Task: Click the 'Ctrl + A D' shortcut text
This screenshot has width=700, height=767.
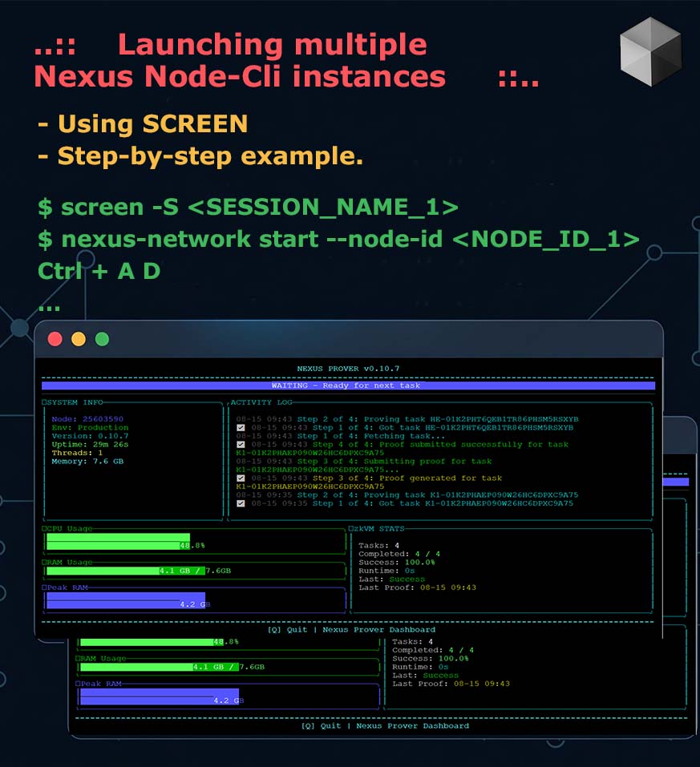Action: 99,271
